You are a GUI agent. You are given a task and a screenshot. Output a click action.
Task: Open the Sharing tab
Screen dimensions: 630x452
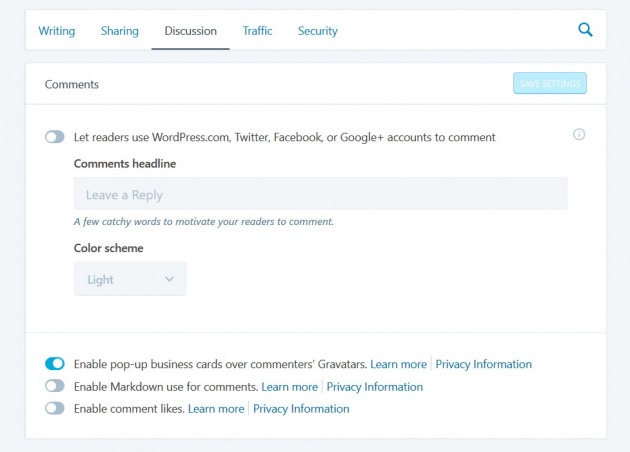[120, 31]
